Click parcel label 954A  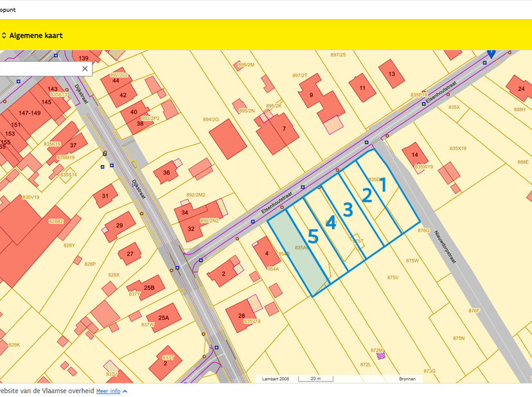click(x=273, y=269)
